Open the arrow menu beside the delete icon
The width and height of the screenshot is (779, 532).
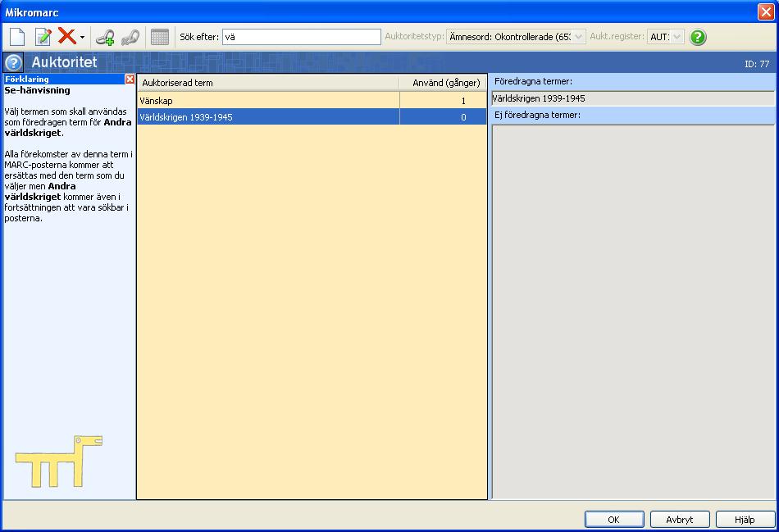tap(83, 37)
